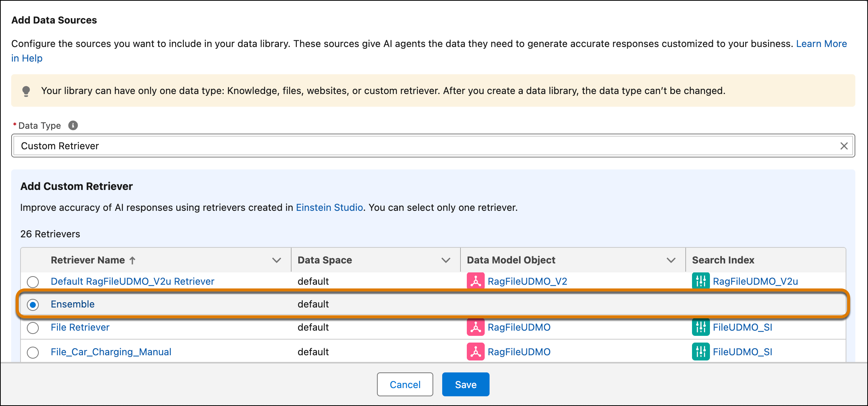868x406 pixels.
Task: Open RagFileUDMO link in File Retriever row
Action: point(519,327)
